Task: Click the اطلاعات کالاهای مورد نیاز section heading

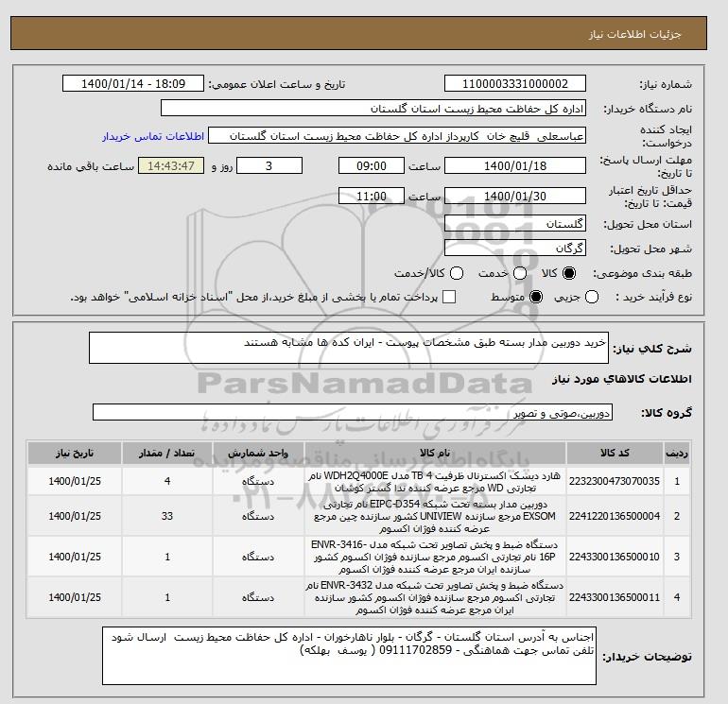Action: click(622, 379)
